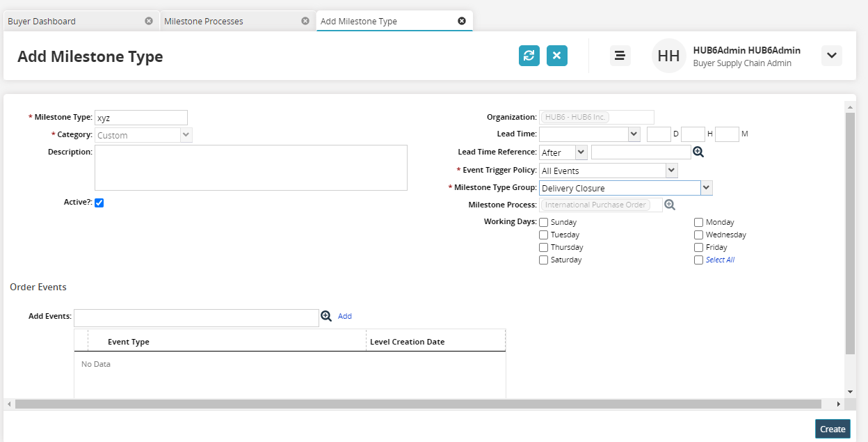Open Milestone Process lookup magnifier

670,205
